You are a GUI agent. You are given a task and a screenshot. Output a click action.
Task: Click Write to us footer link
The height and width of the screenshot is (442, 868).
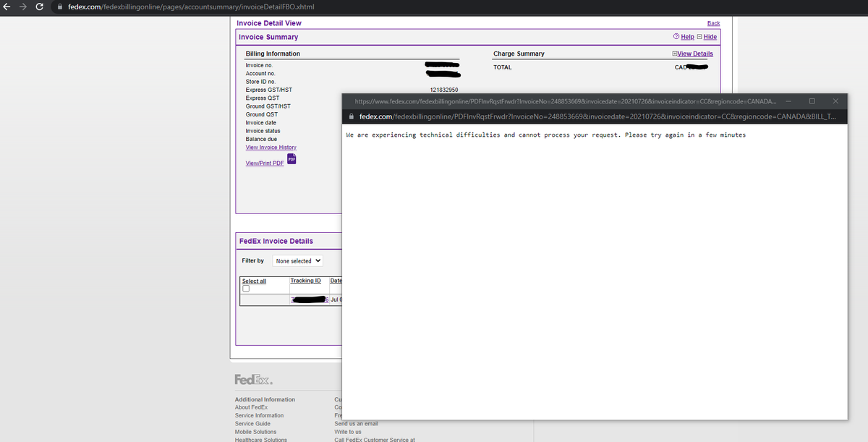(x=348, y=432)
